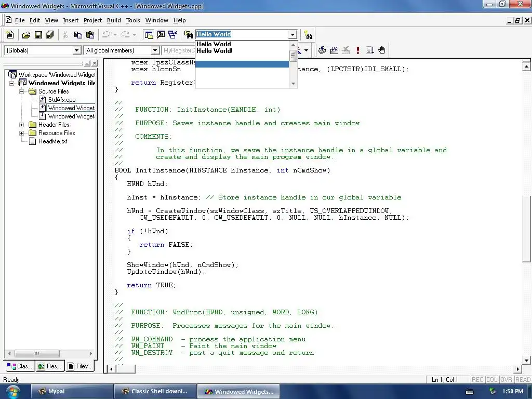The height and width of the screenshot is (399, 532).
Task: Open the View menu
Action: tap(51, 20)
